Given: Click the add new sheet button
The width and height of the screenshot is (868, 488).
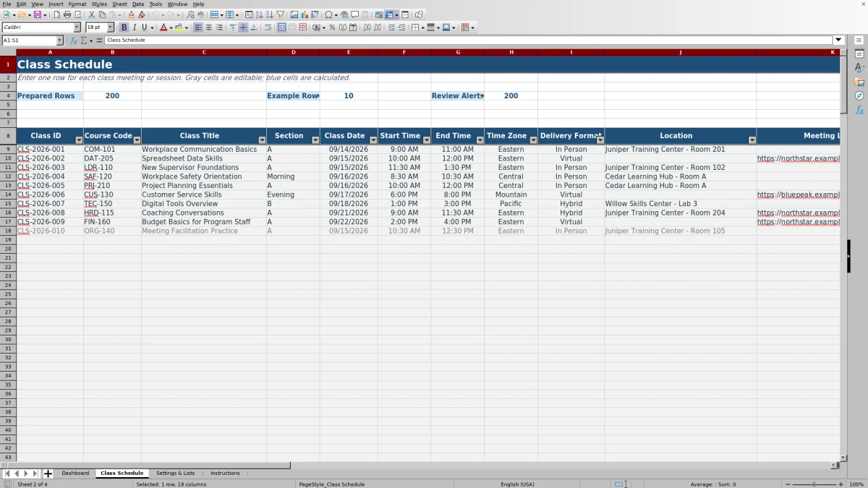Looking at the screenshot, I should pyautogui.click(x=48, y=474).
